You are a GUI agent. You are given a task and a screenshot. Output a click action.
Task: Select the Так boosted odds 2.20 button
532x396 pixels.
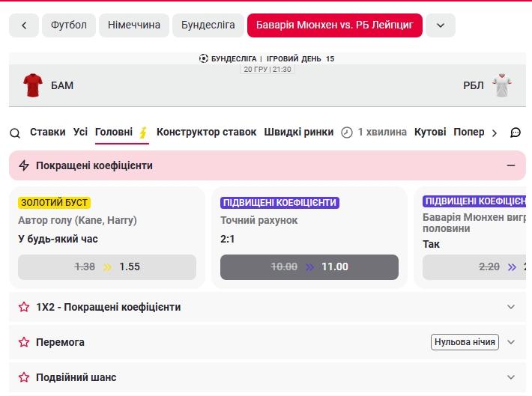(474, 266)
